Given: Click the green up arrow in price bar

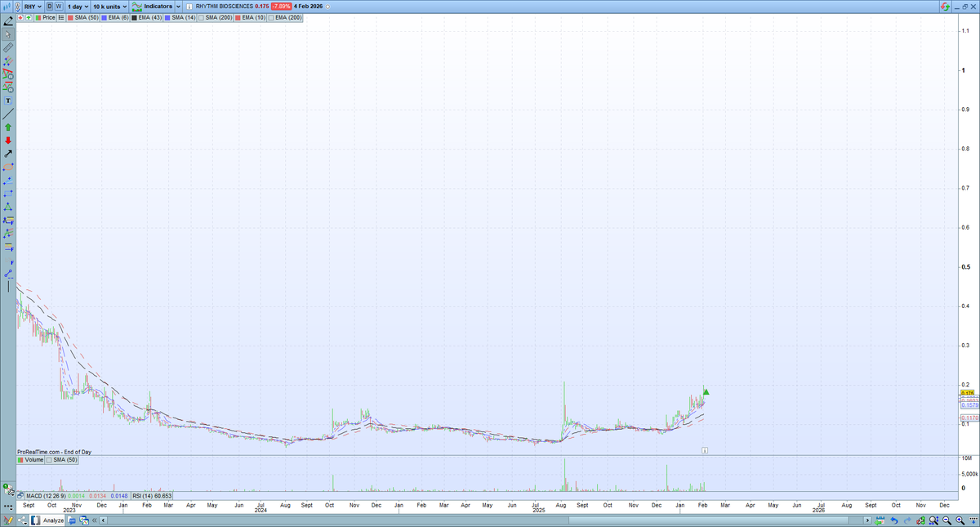Looking at the screenshot, I should click(29, 16).
